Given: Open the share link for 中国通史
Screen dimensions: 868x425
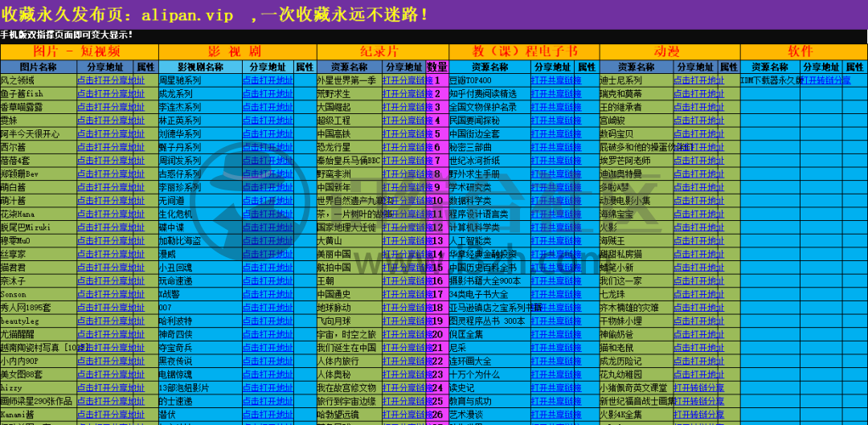Looking at the screenshot, I should click(407, 294).
